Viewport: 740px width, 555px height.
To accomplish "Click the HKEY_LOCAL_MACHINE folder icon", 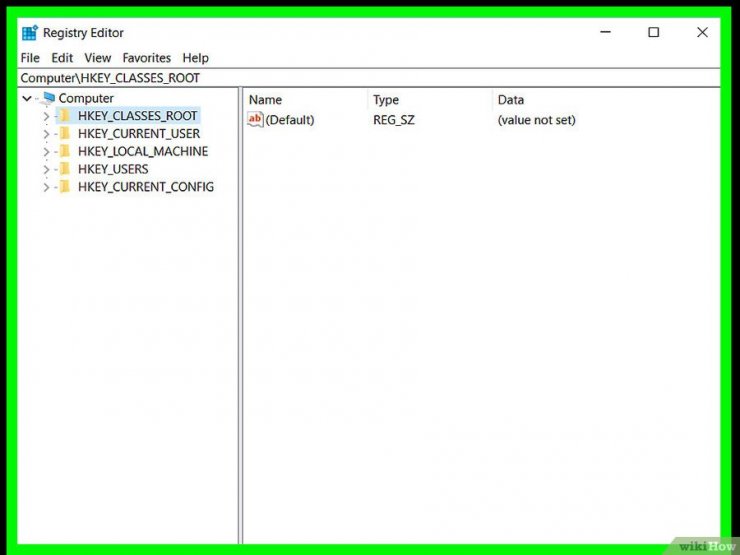I will [65, 151].
